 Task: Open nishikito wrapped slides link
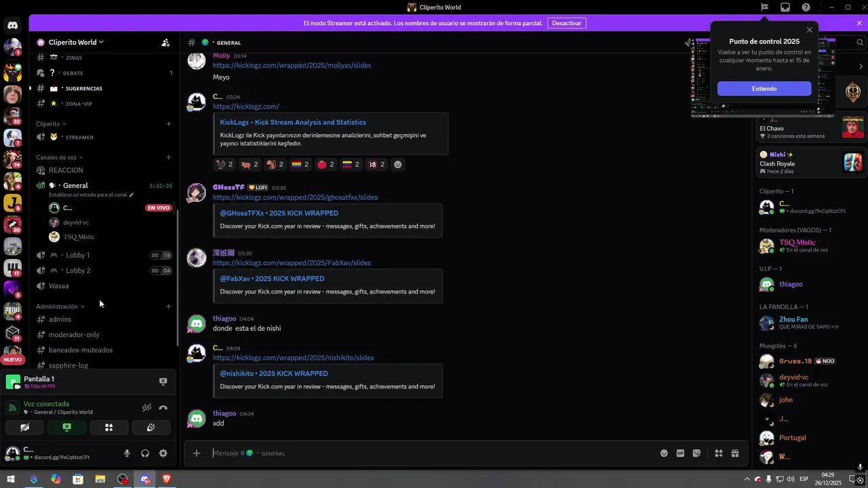(293, 358)
